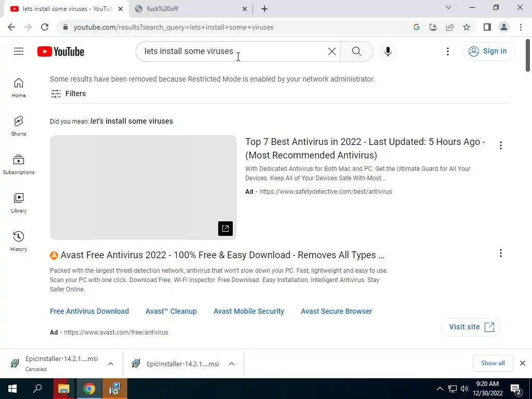
Task: Open Home in the sidebar
Action: (19, 88)
